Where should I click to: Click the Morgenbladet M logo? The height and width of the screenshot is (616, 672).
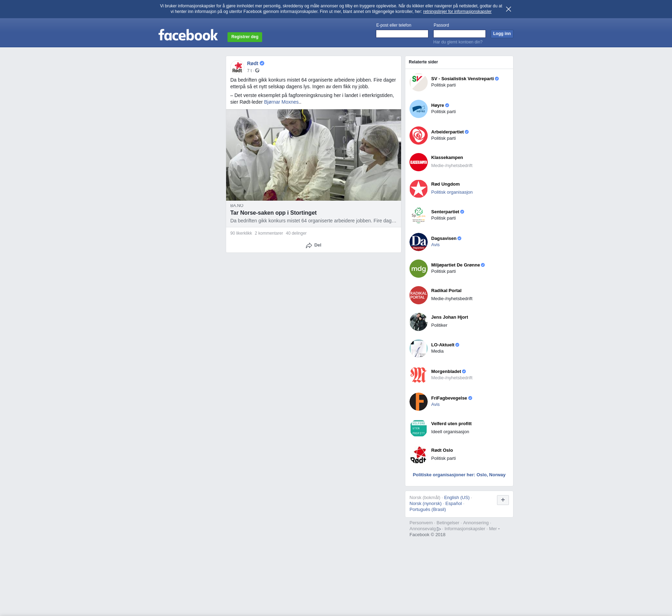419,375
